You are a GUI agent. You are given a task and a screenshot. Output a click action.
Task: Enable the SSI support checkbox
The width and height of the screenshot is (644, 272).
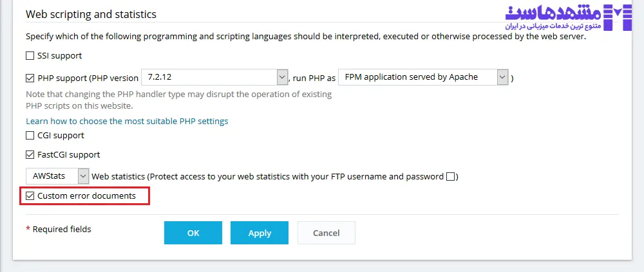pyautogui.click(x=30, y=56)
